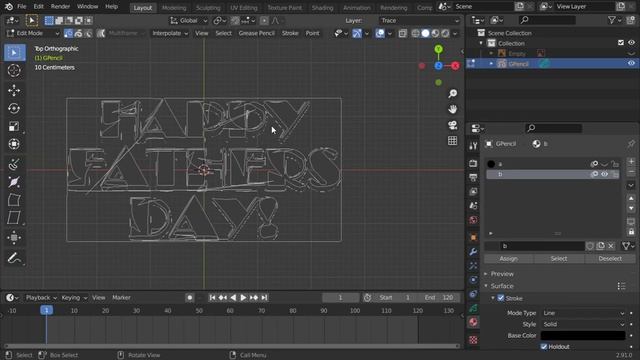Select the Transform Fill tool

pyautogui.click(x=14, y=238)
